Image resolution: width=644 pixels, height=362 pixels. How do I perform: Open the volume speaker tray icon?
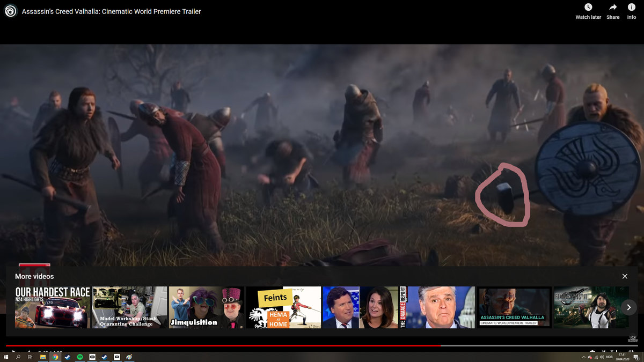pyautogui.click(x=602, y=357)
